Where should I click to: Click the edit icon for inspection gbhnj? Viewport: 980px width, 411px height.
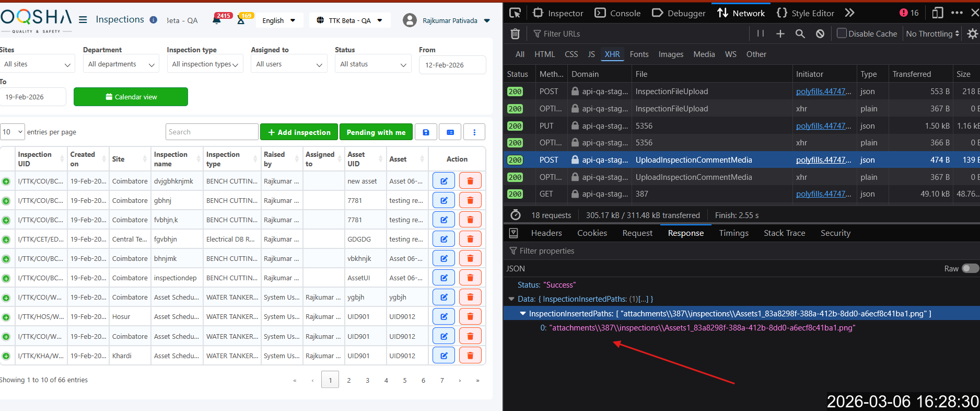coord(444,200)
